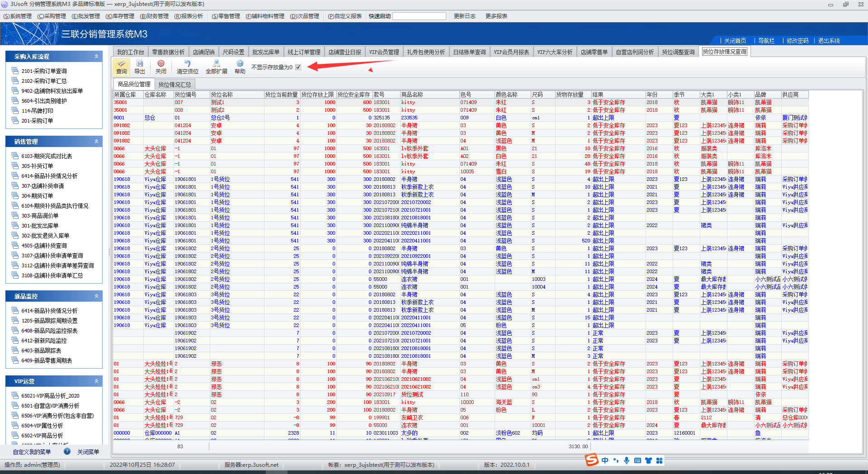The width and height of the screenshot is (868, 474).
Task: Open the 库存管理 menu
Action: pos(120,16)
